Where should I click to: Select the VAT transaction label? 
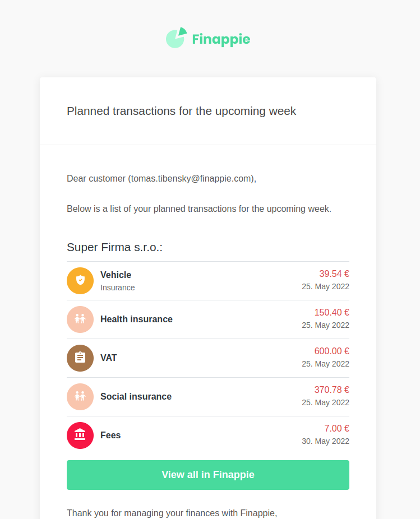tap(109, 358)
